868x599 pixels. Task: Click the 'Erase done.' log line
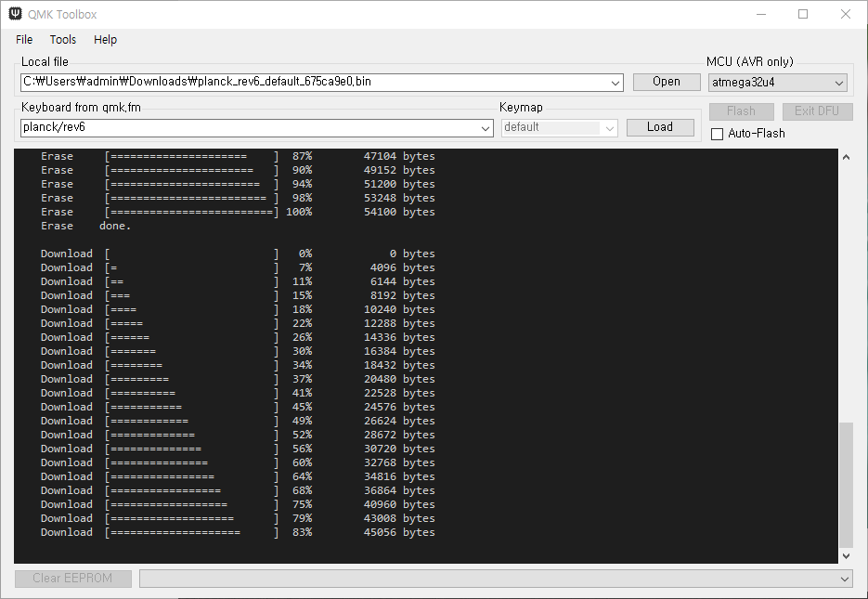[x=85, y=226]
